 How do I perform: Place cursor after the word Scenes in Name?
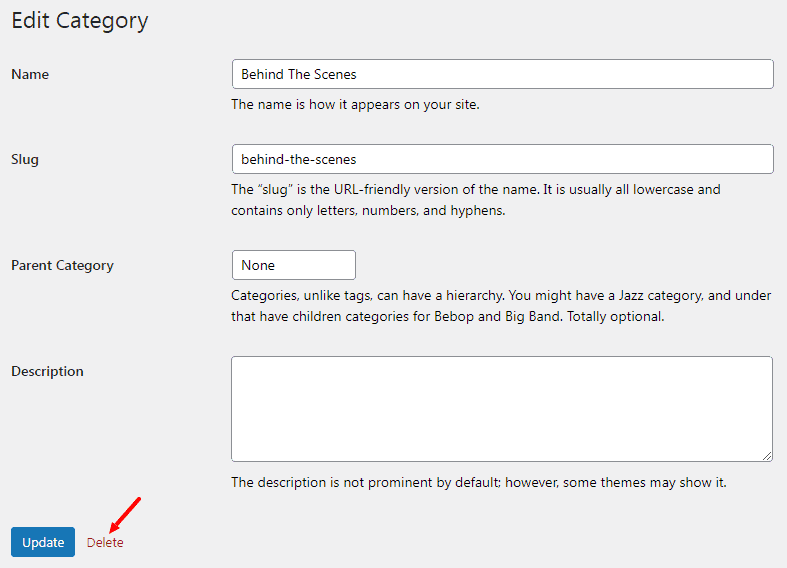click(357, 74)
